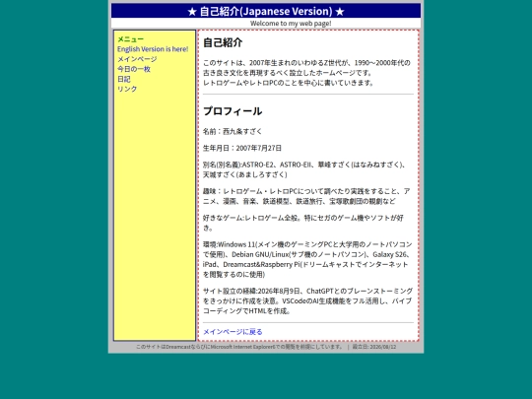Click the 名前:西九条すざく line
532x399 pixels.
click(233, 131)
